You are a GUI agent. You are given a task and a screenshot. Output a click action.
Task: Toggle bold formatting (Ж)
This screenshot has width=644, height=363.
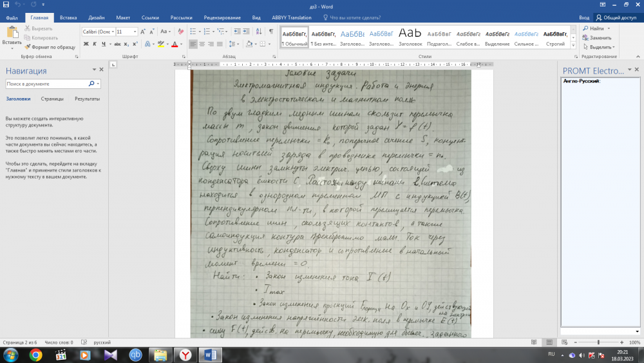[86, 44]
